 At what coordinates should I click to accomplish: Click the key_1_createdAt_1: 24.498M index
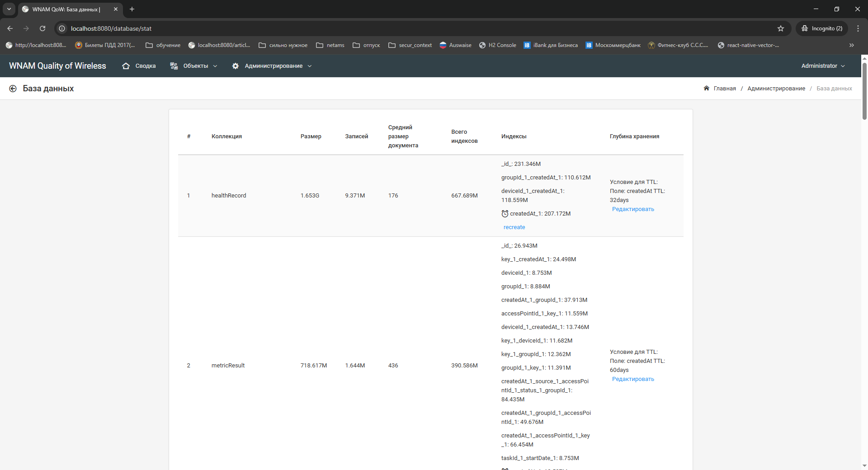[538, 259]
